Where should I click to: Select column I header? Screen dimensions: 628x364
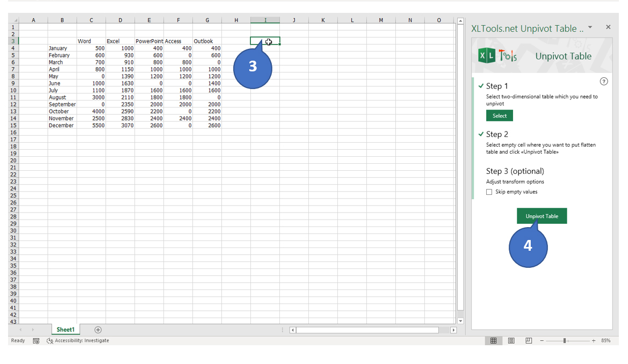[x=265, y=20]
